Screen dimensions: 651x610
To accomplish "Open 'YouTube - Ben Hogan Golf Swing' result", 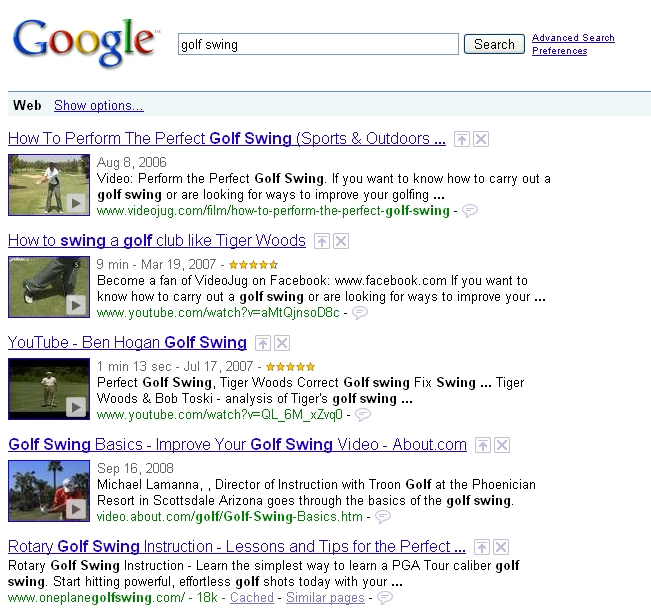I will pyautogui.click(x=127, y=343).
